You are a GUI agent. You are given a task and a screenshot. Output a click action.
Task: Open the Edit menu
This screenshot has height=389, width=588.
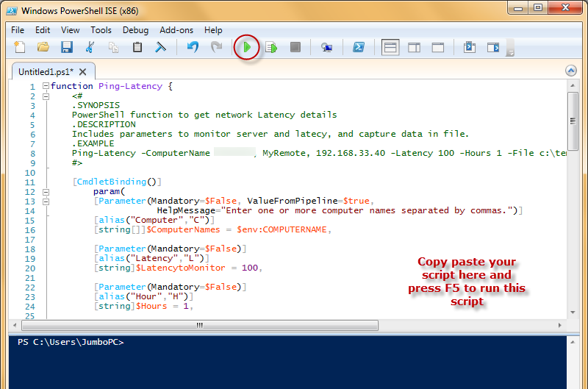point(43,30)
